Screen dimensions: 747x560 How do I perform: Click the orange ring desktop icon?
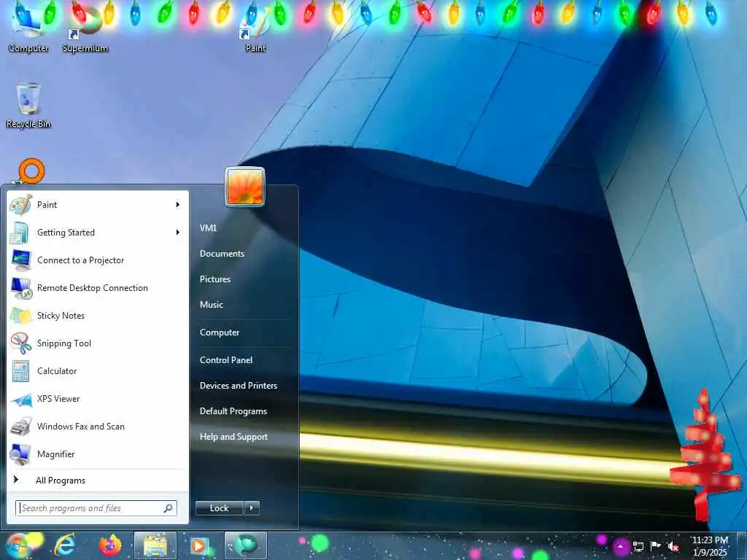31,171
